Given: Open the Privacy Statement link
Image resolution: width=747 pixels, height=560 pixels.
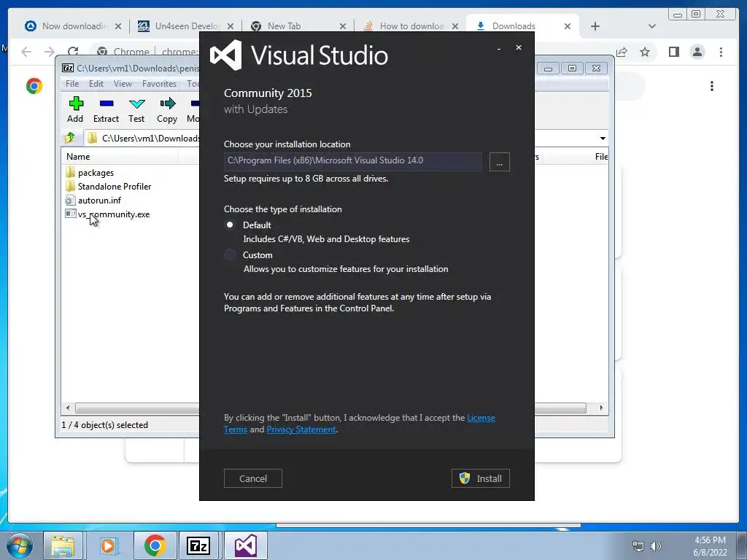Looking at the screenshot, I should click(x=301, y=429).
